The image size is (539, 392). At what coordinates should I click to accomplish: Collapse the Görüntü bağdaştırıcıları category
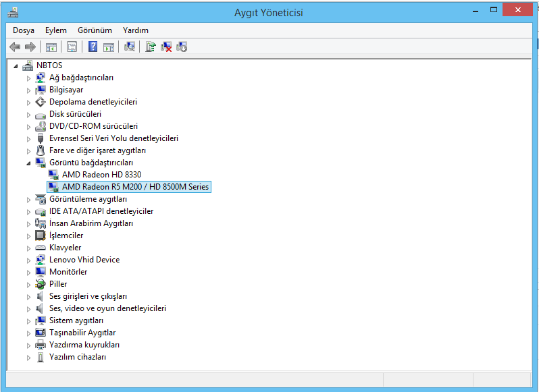pos(28,163)
